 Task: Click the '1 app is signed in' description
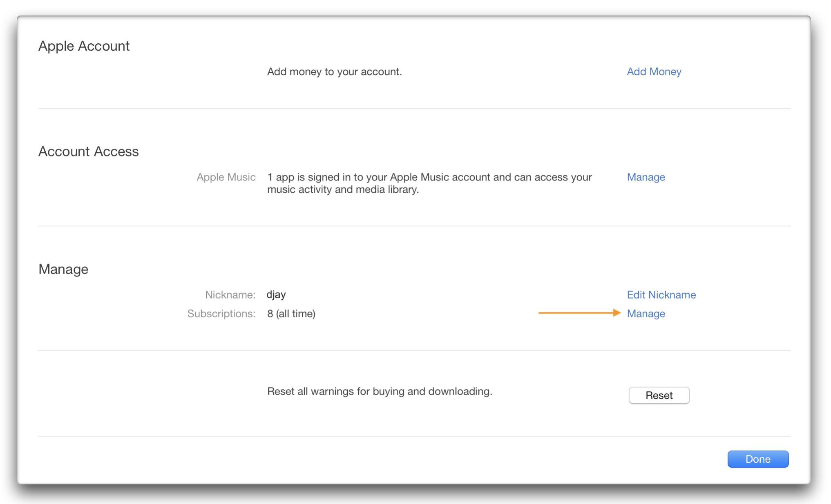429,183
